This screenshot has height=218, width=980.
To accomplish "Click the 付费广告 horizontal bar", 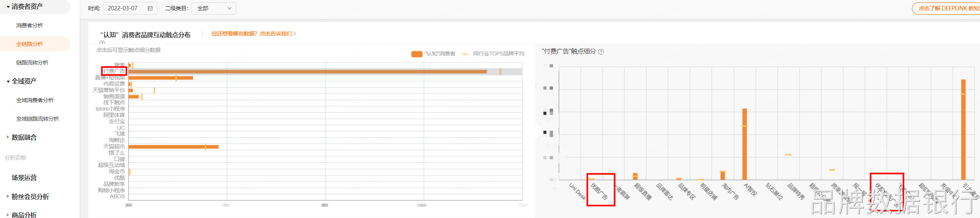I will (x=307, y=72).
